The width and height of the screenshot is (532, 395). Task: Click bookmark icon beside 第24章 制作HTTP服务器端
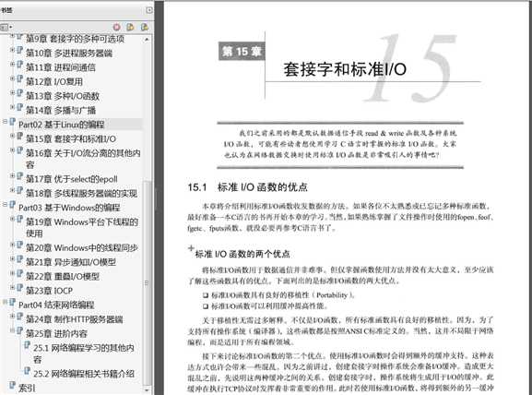coord(19,317)
